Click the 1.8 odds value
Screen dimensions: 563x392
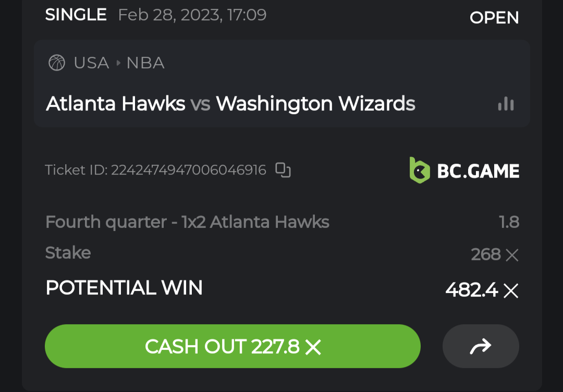point(509,222)
